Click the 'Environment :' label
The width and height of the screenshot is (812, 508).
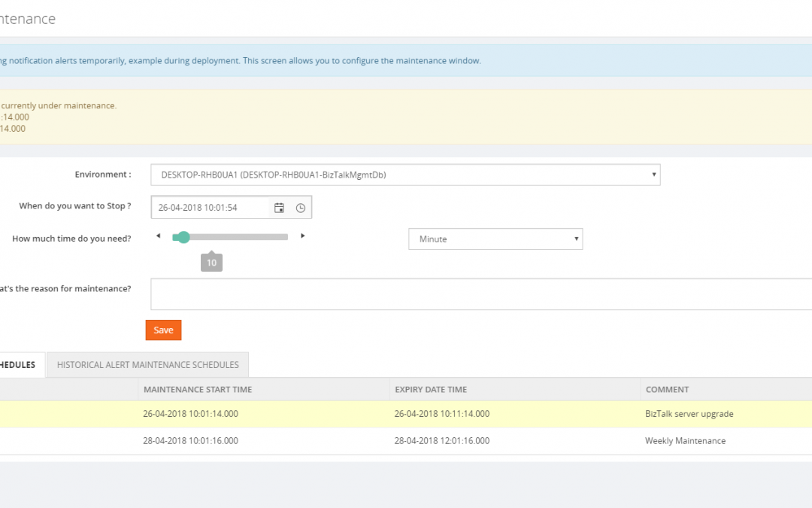(x=103, y=174)
